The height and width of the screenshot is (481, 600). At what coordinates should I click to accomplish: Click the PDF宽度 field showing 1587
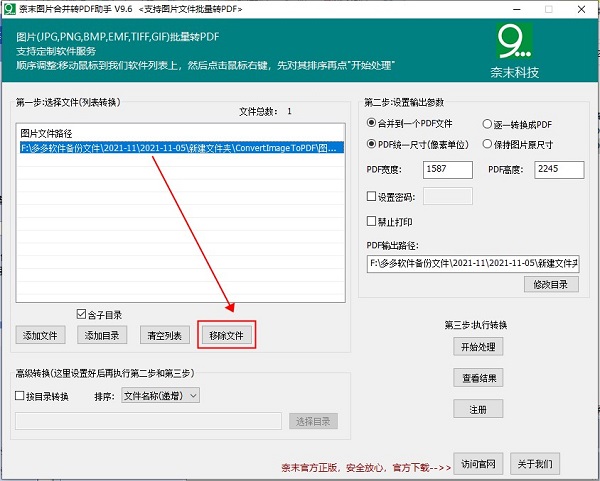click(x=448, y=169)
